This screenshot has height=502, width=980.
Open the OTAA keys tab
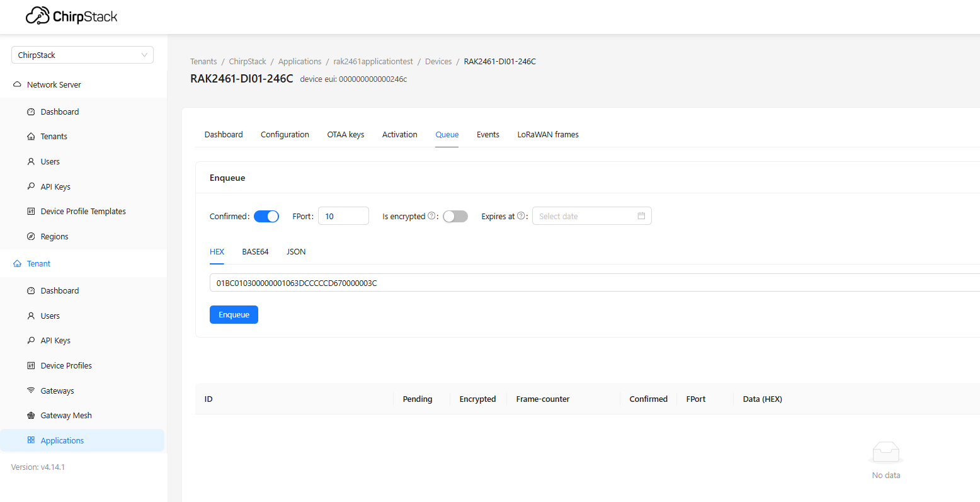tap(345, 134)
